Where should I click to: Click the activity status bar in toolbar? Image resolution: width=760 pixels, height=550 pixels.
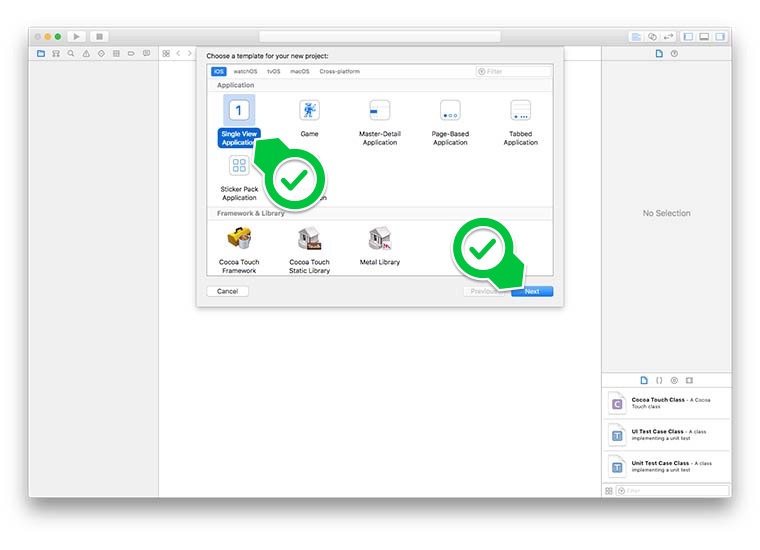tap(380, 36)
